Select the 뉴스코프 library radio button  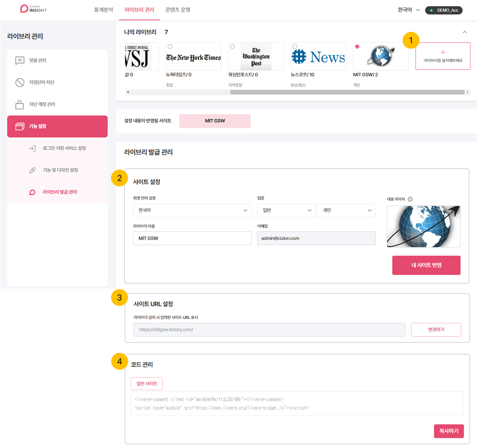295,46
